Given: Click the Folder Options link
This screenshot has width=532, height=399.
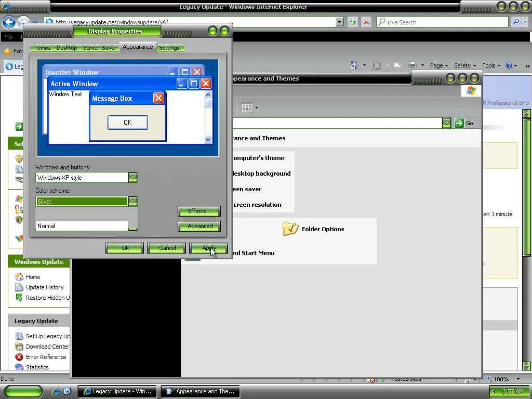Looking at the screenshot, I should 323,229.
